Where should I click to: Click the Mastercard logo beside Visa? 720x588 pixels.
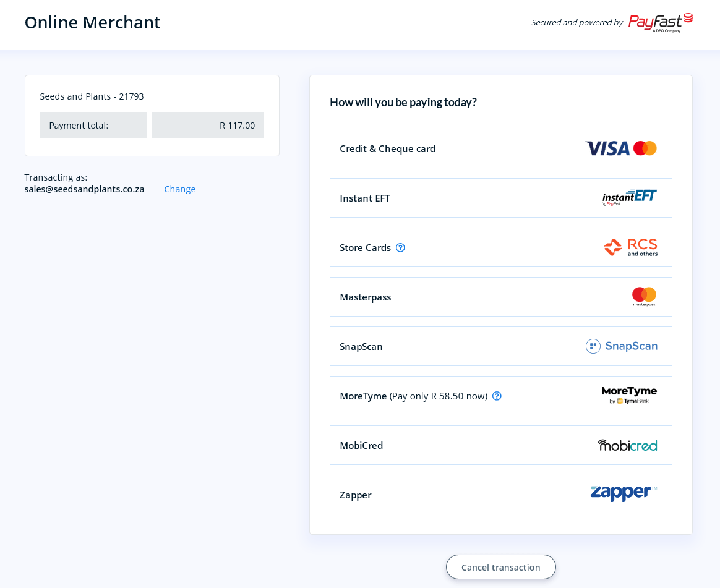pos(645,148)
